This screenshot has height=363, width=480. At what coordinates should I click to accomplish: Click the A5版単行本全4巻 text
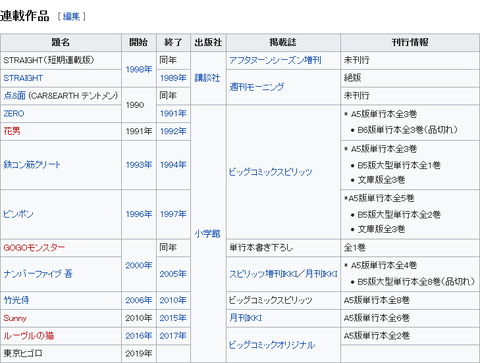tap(384, 265)
